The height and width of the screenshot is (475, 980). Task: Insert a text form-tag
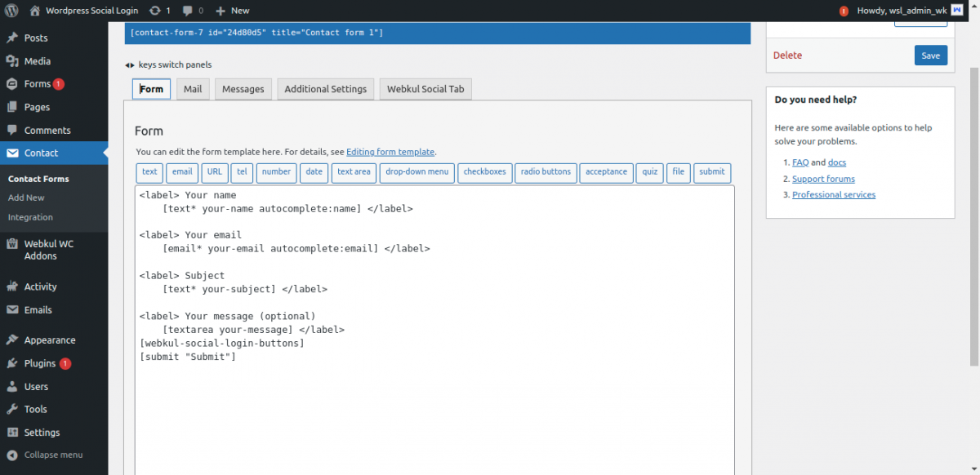(149, 172)
